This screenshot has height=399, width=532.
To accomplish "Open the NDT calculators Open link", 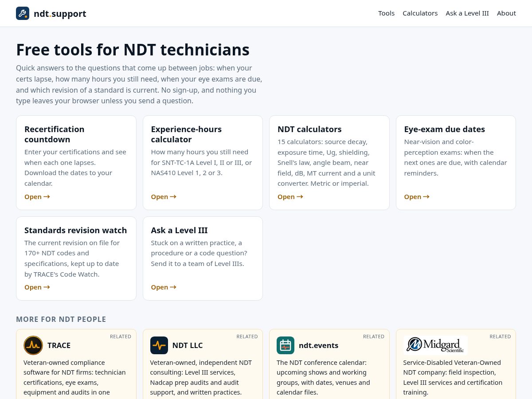I will (x=290, y=197).
